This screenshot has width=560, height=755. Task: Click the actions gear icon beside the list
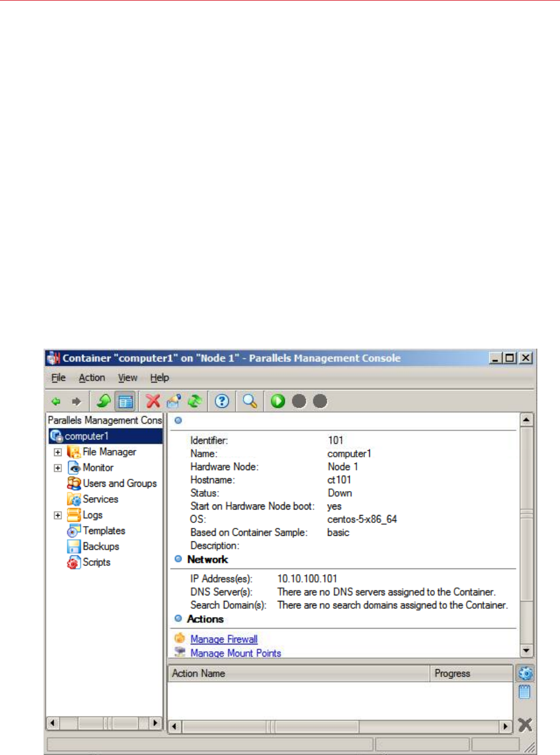click(526, 673)
